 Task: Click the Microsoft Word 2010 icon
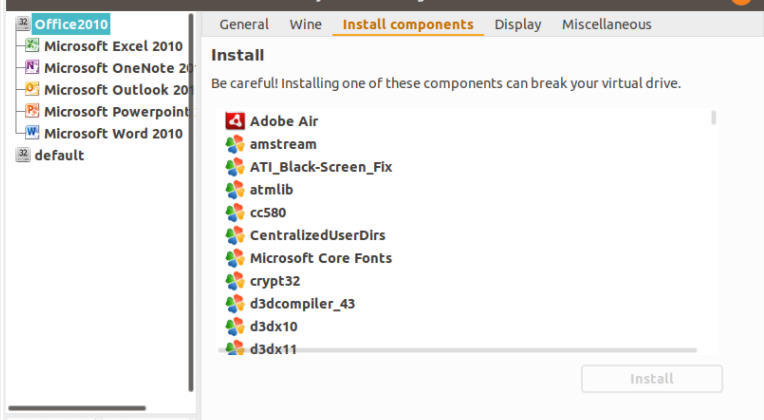(x=32, y=133)
